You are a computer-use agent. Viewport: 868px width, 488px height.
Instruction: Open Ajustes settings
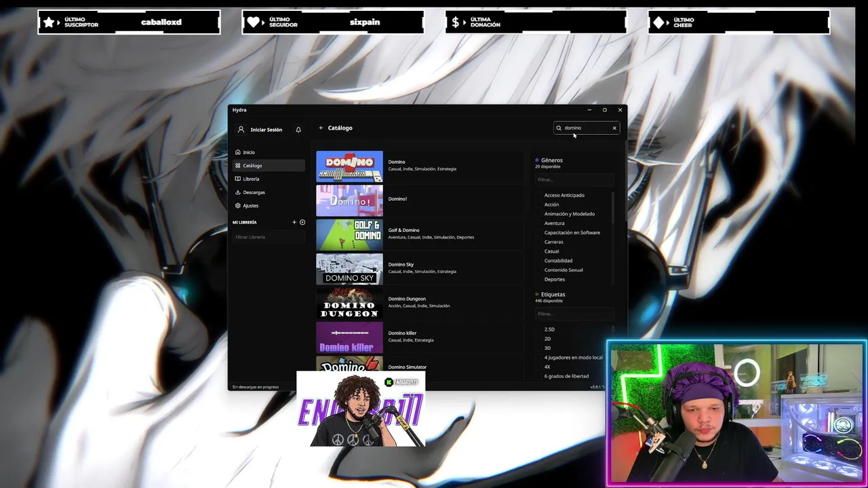269,205
